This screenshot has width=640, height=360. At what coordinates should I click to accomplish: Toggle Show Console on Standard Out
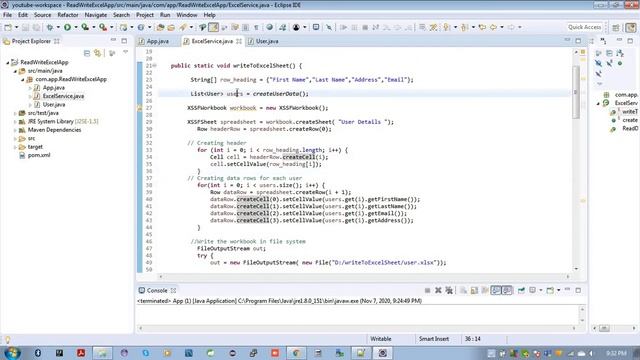pyautogui.click(x=496, y=290)
